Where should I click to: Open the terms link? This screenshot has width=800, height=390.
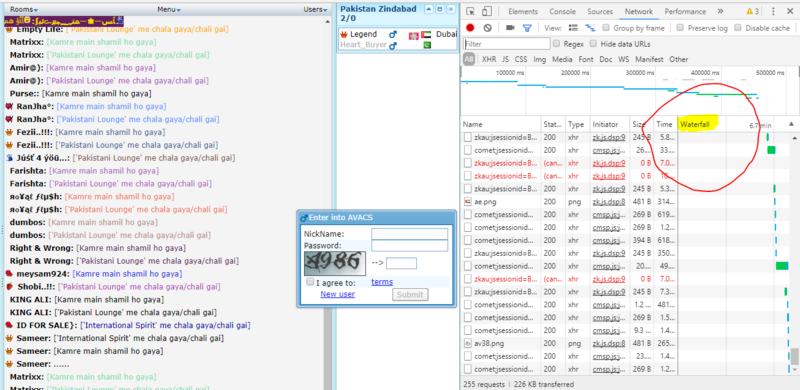382,282
